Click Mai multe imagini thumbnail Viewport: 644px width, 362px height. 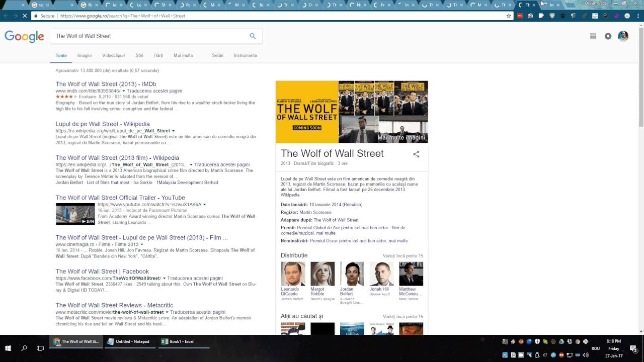[x=403, y=130]
